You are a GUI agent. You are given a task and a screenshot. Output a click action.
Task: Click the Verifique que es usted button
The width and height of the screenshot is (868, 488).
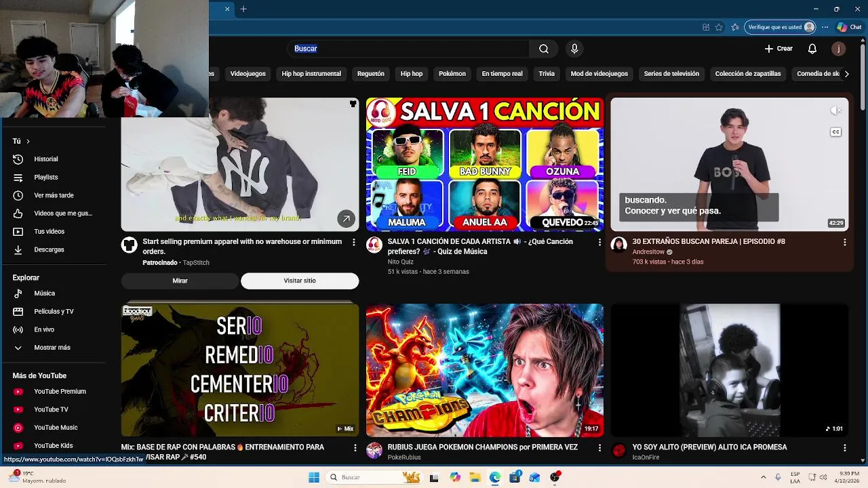780,27
